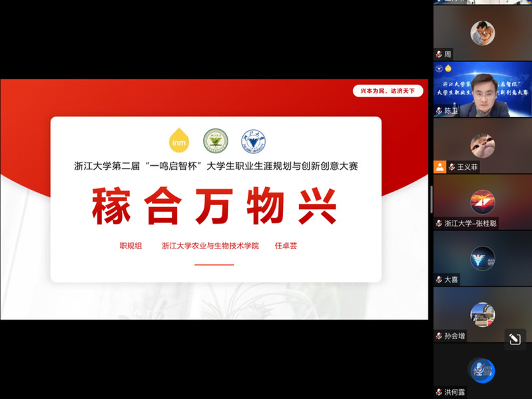
Task: Select cat avatar of 王义菲
Action: (x=483, y=146)
